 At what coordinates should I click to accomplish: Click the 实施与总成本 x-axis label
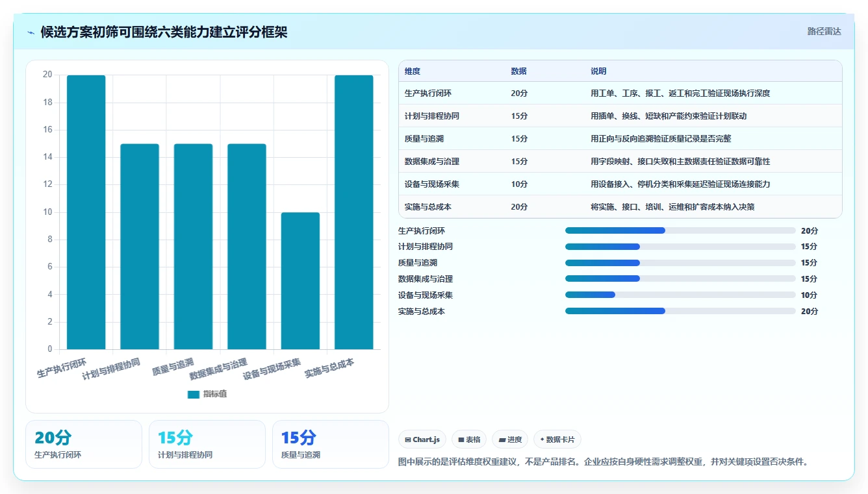(x=329, y=368)
